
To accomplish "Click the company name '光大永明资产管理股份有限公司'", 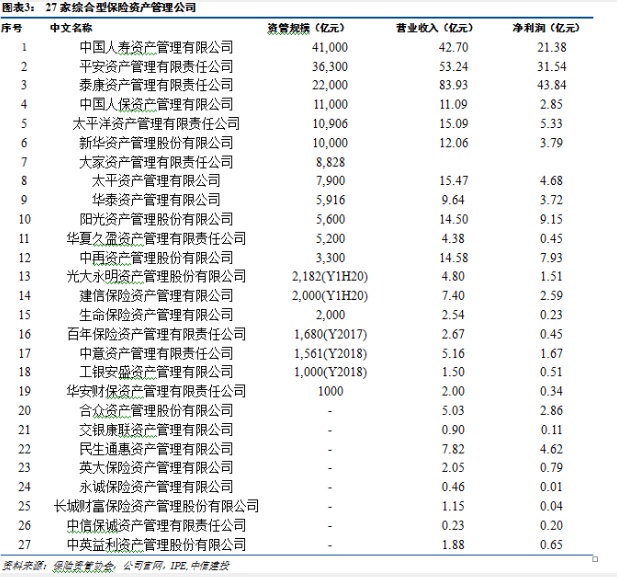I will (156, 276).
